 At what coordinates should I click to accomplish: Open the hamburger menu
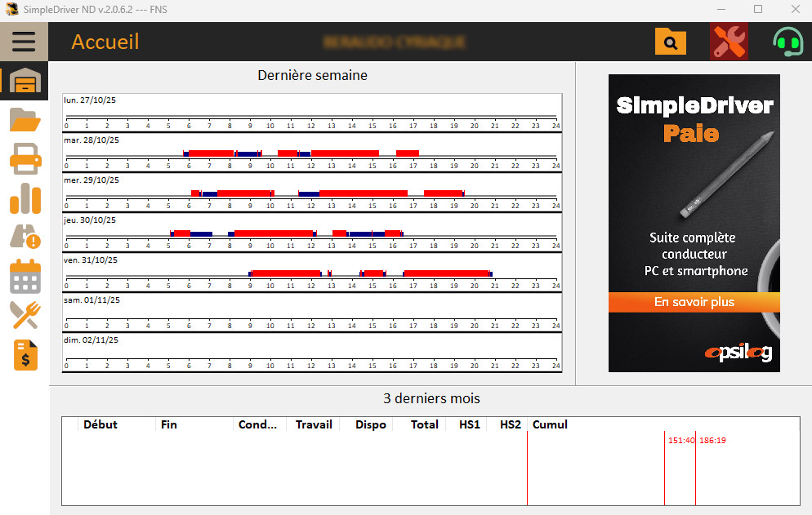coord(24,41)
